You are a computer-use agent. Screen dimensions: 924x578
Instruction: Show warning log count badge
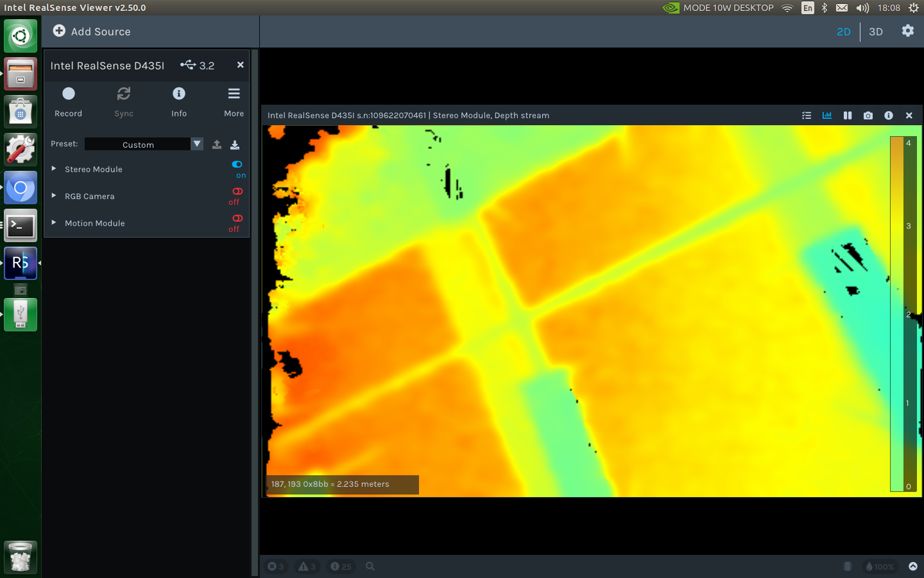point(307,566)
